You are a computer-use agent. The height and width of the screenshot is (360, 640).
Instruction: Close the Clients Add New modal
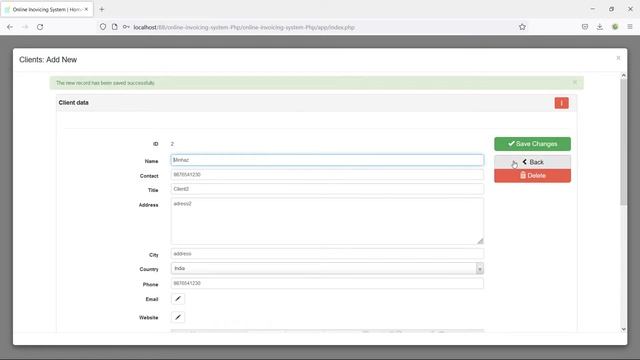click(618, 58)
